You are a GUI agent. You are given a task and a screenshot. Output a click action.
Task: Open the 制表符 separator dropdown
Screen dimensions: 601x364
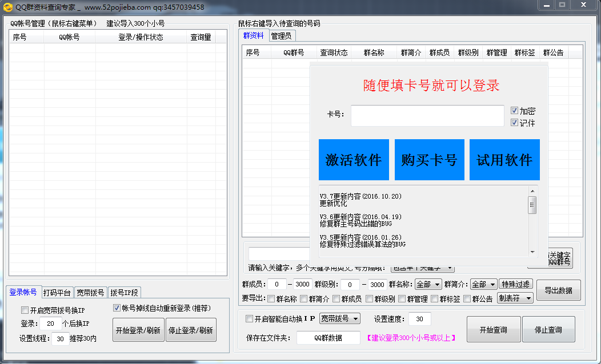(x=515, y=298)
